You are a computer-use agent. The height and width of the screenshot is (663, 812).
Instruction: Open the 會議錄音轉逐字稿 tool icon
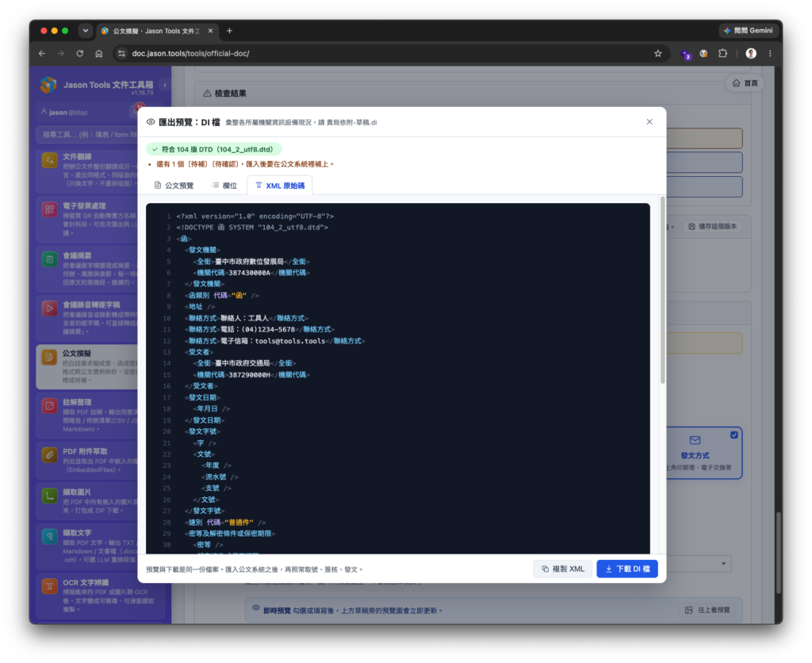tap(50, 309)
